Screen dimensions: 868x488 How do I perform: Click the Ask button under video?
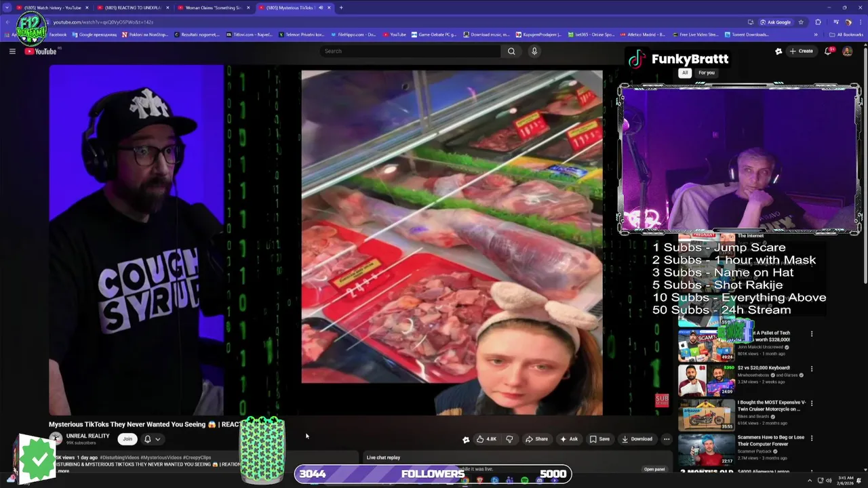(568, 439)
